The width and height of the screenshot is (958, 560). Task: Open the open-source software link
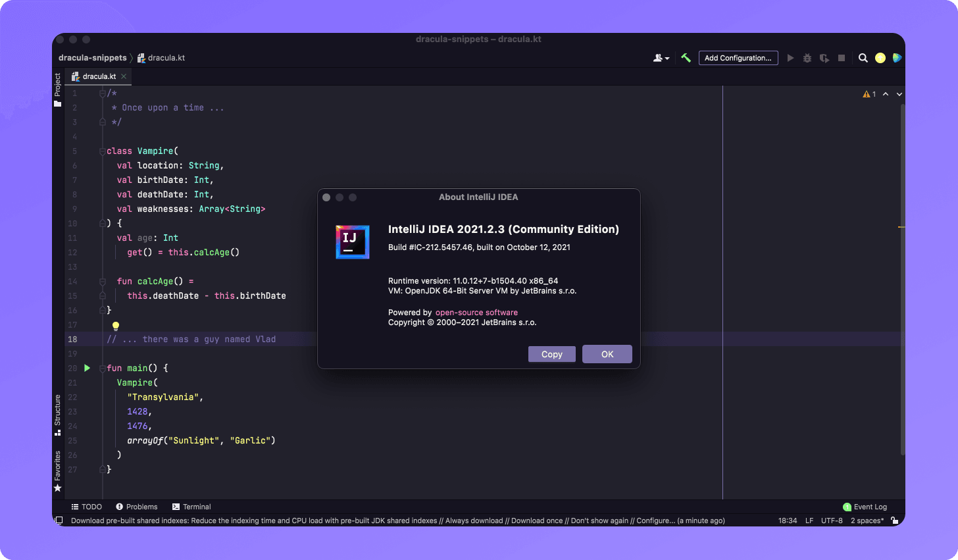pos(476,313)
